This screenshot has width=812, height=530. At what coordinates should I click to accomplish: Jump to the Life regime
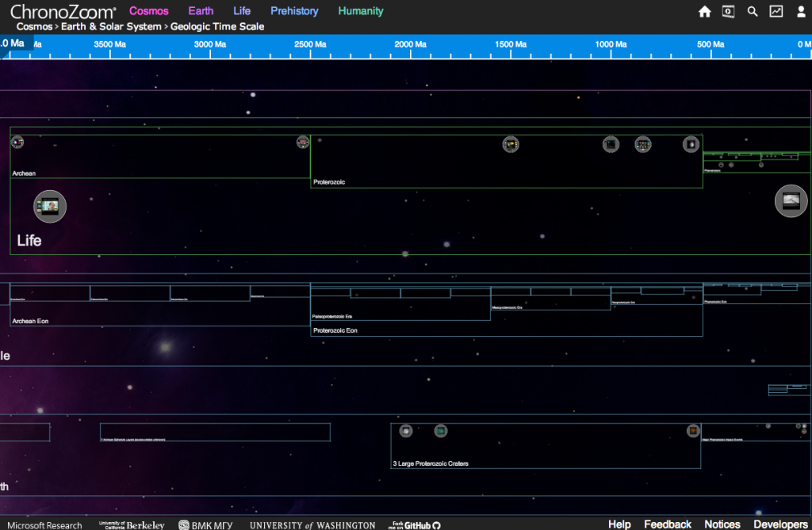point(242,11)
